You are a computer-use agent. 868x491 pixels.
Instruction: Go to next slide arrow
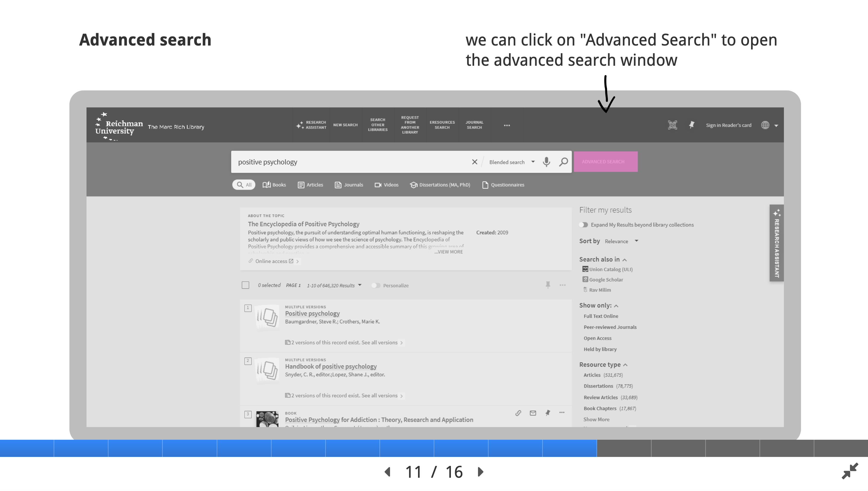[x=481, y=472]
